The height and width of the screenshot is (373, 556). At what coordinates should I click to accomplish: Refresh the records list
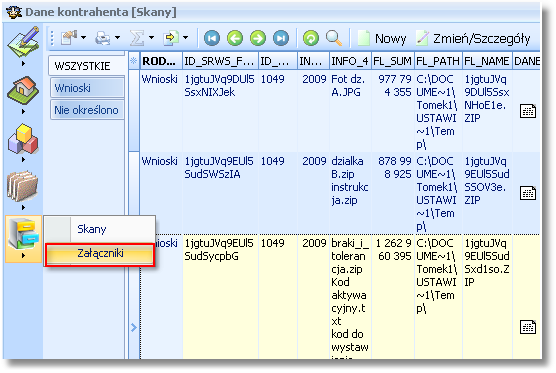[311, 38]
